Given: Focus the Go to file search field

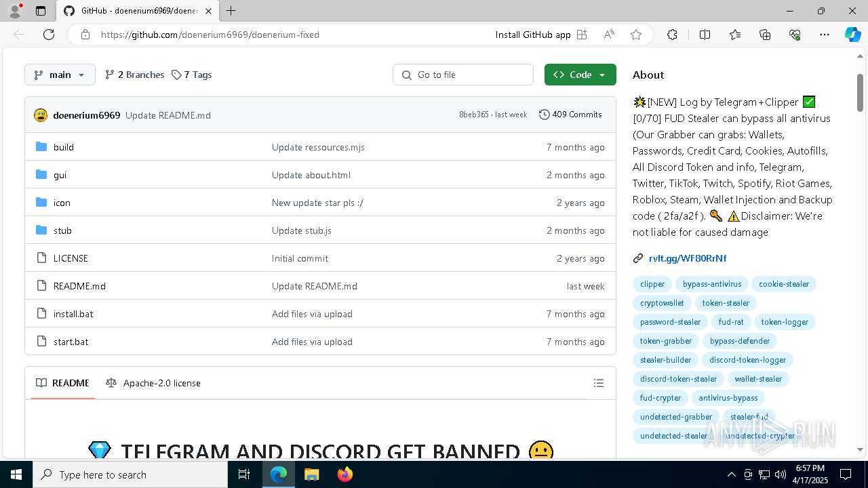Looking at the screenshot, I should point(463,75).
